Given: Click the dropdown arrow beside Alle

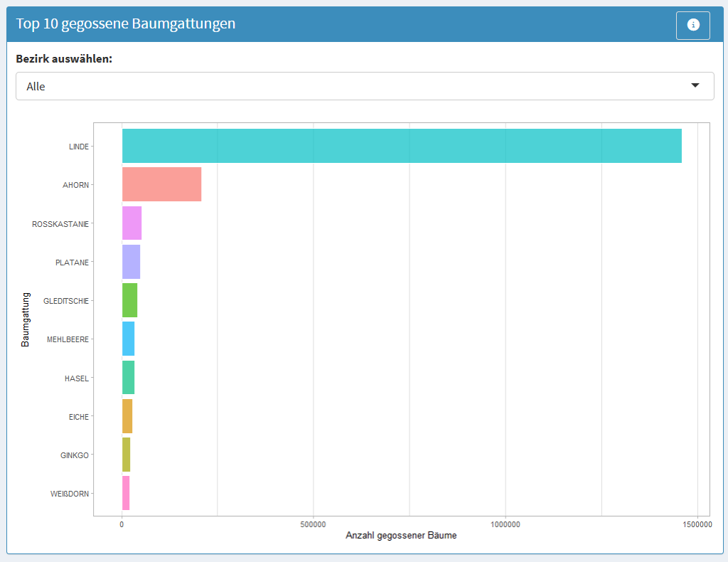Looking at the screenshot, I should [x=695, y=85].
